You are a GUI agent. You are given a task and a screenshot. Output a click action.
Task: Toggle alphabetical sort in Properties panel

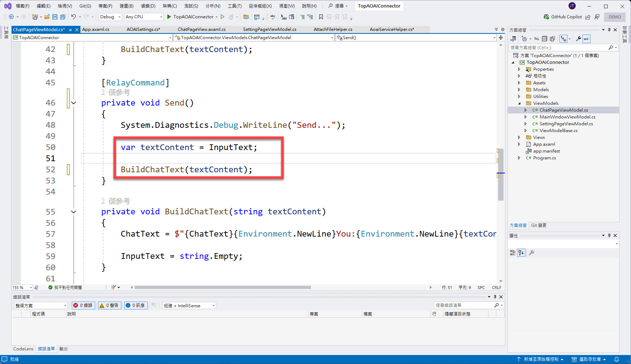tap(521, 253)
